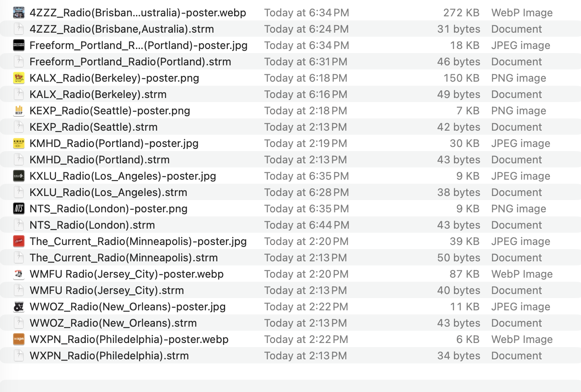581x392 pixels.
Task: Click the 272 KB size value
Action: pyautogui.click(x=461, y=13)
